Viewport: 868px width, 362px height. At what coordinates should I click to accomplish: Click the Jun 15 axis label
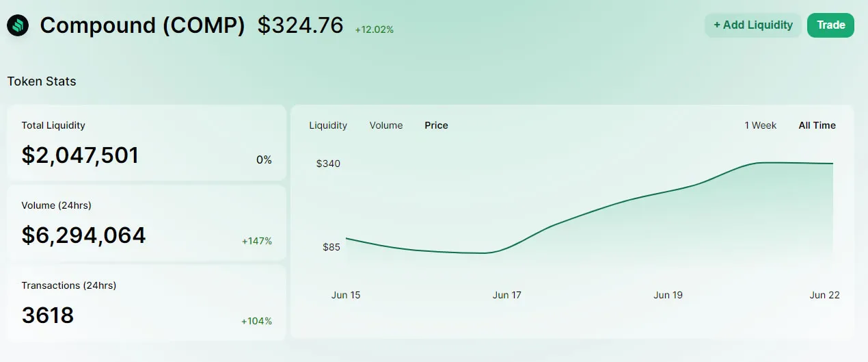(346, 295)
